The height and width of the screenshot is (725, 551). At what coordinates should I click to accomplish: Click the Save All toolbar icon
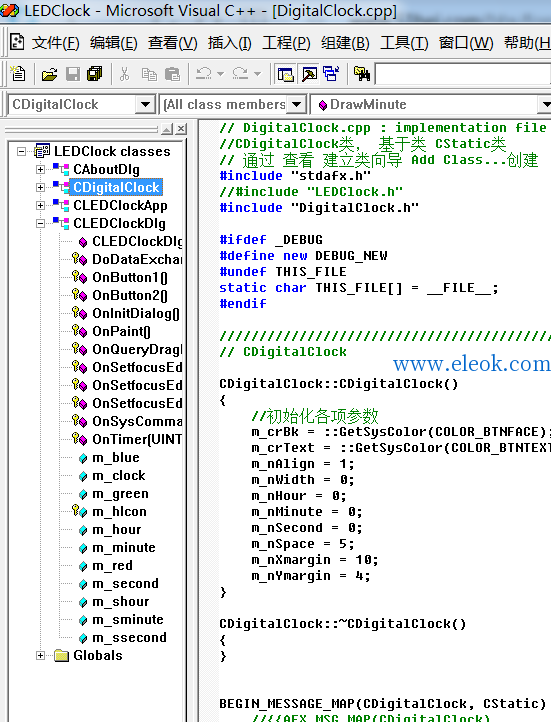95,74
